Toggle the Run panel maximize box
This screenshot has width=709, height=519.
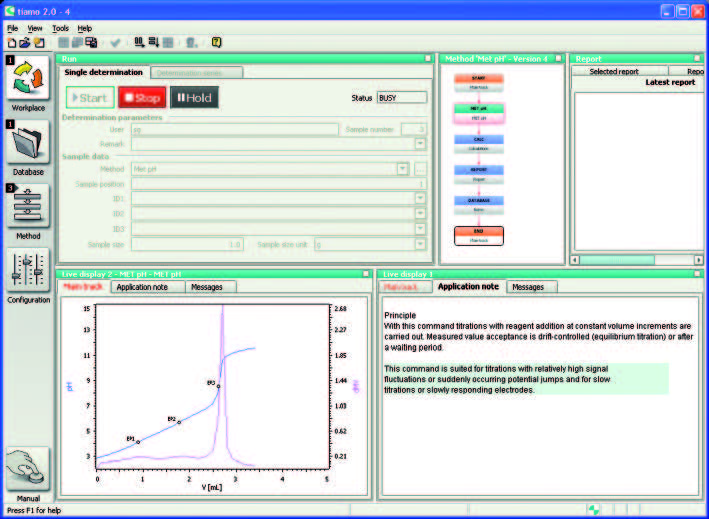pyautogui.click(x=428, y=59)
